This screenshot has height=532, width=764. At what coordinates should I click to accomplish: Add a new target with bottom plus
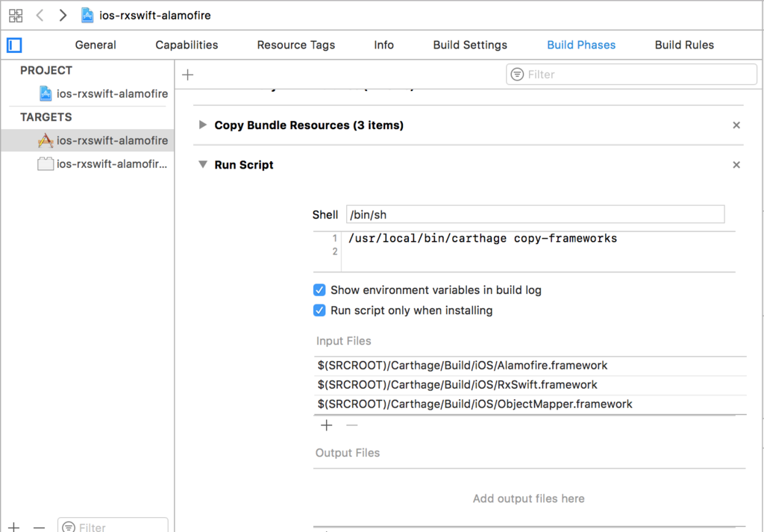[x=14, y=527]
